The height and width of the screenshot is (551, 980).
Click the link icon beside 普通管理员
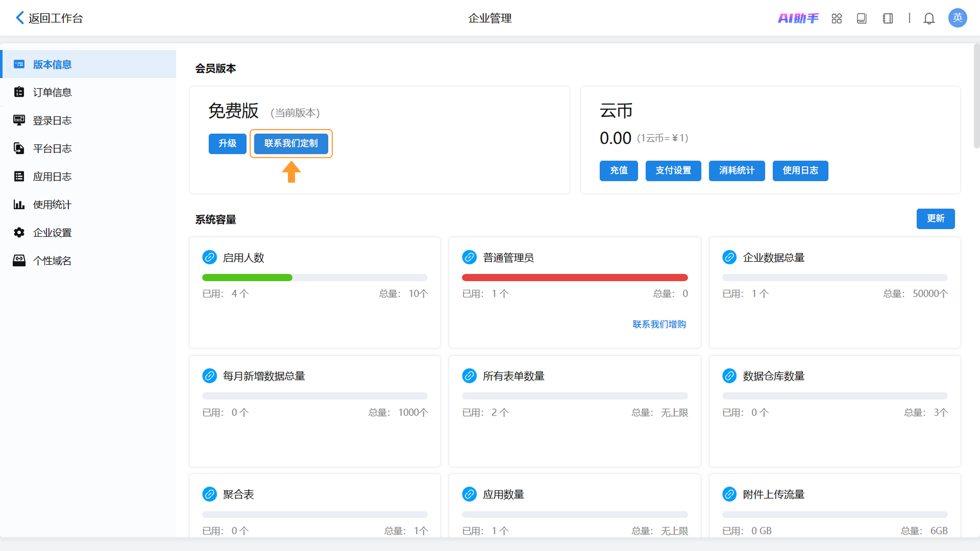pyautogui.click(x=470, y=257)
